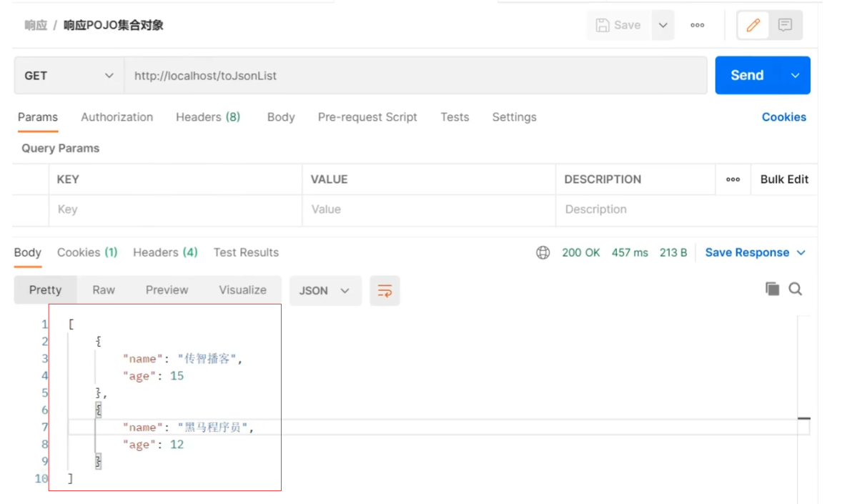The width and height of the screenshot is (847, 504).
Task: Open the Send options dropdown arrow
Action: (795, 76)
